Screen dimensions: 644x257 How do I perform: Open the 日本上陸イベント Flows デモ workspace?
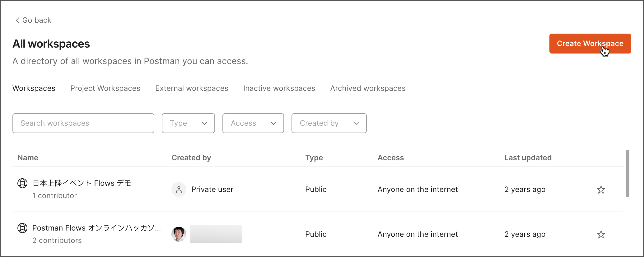tap(82, 183)
